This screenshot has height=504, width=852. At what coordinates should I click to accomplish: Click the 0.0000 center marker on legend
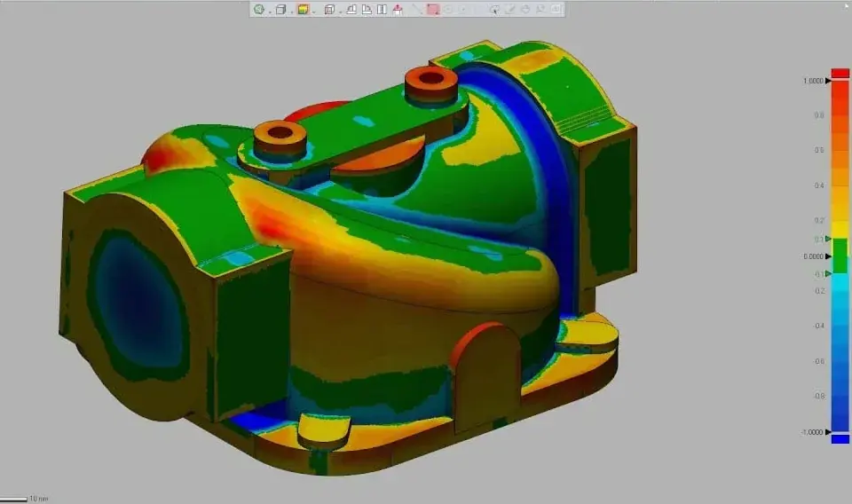[828, 256]
